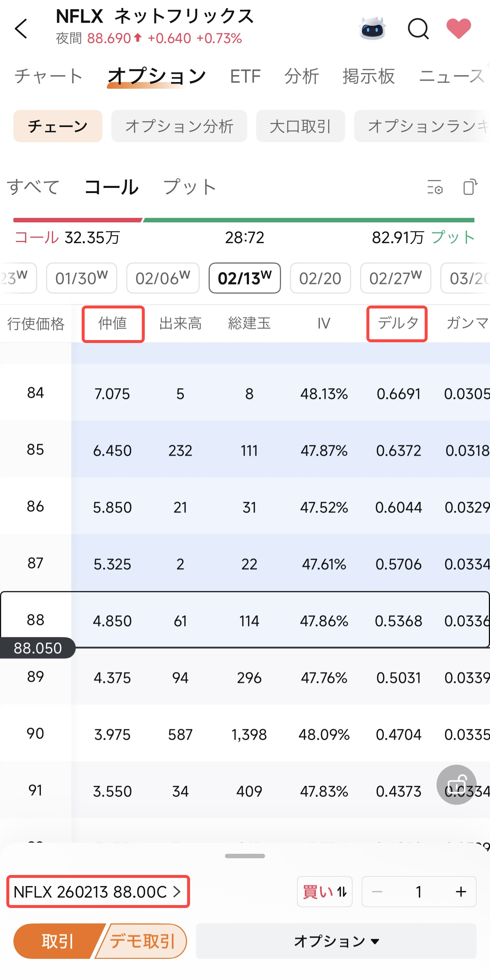Select the オプション tab
This screenshot has height=980, width=490.
click(x=156, y=76)
